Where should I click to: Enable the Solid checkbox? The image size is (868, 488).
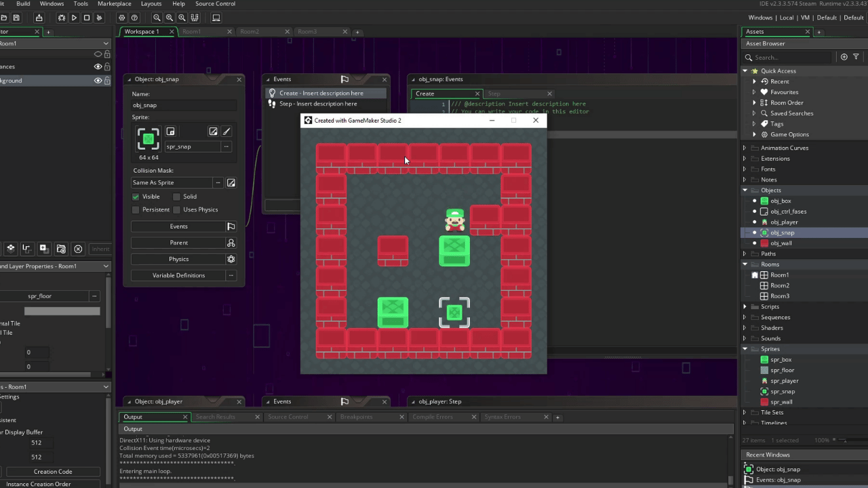tap(176, 197)
